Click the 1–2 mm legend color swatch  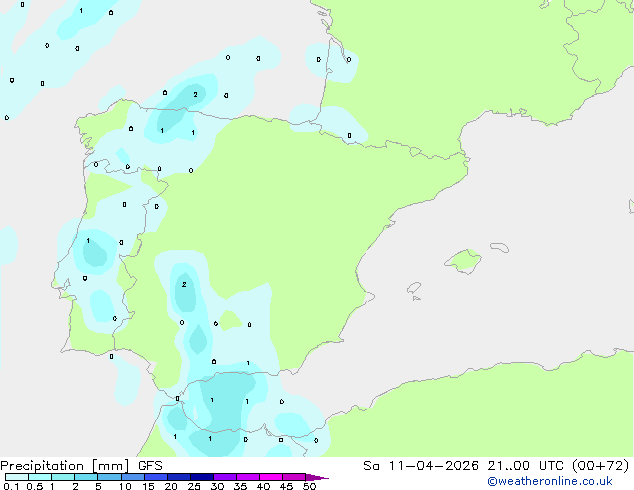point(63,477)
